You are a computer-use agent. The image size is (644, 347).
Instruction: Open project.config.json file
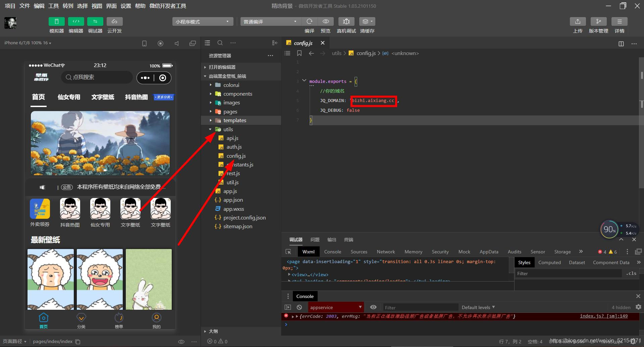pyautogui.click(x=245, y=218)
